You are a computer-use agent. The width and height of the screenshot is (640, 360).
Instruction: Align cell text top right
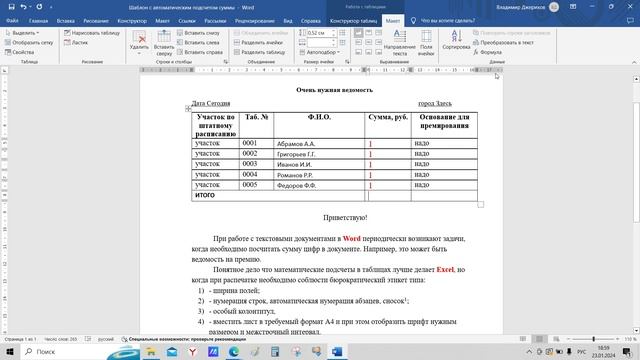pyautogui.click(x=379, y=33)
